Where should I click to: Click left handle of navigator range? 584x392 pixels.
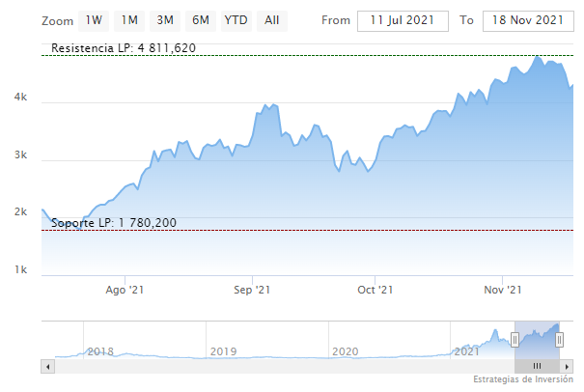(514, 339)
